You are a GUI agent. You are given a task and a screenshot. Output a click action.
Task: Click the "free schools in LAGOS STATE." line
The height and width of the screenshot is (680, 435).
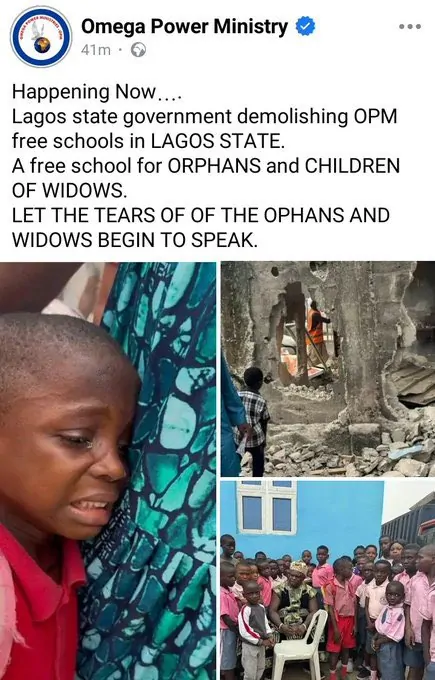tap(148, 141)
